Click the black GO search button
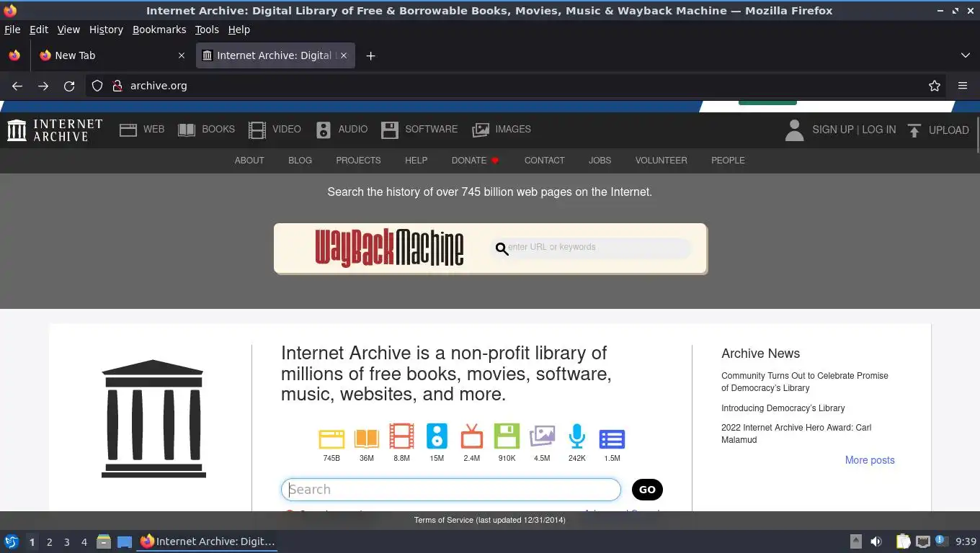 click(647, 490)
